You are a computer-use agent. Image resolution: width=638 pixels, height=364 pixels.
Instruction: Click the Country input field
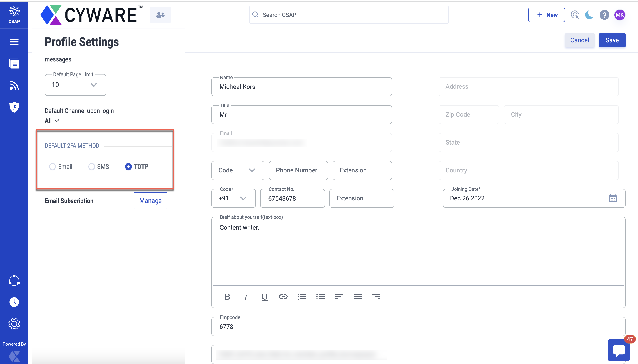pyautogui.click(x=528, y=170)
